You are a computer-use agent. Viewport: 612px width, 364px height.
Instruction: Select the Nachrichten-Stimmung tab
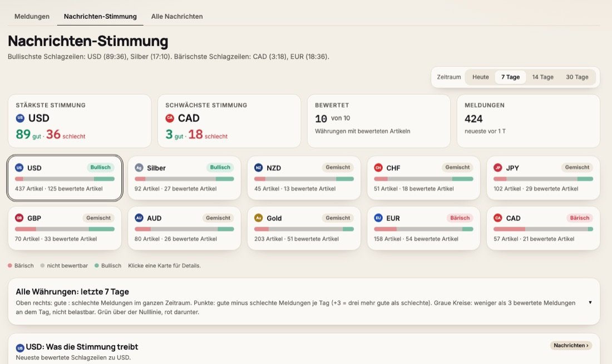pos(100,16)
